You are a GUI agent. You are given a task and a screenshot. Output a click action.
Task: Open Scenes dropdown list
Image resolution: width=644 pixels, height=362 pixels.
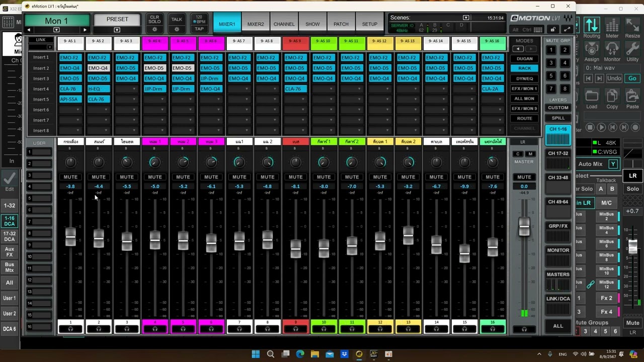pos(466,18)
